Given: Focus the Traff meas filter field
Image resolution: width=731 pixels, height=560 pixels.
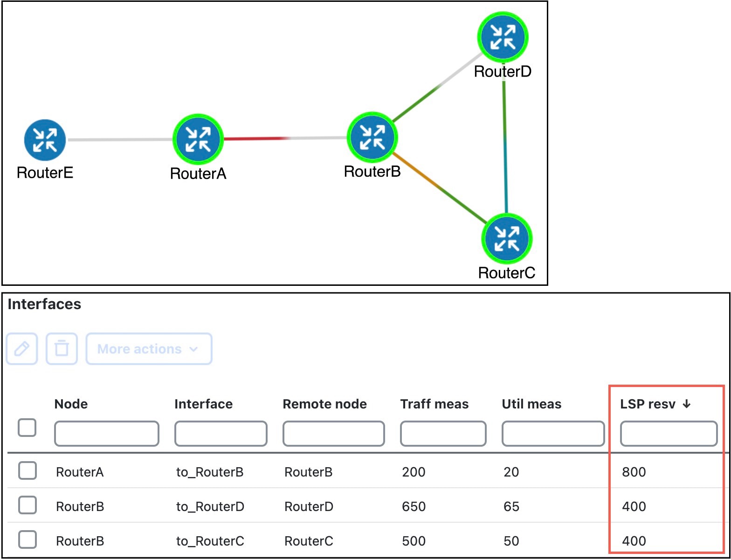Looking at the screenshot, I should tap(443, 434).
